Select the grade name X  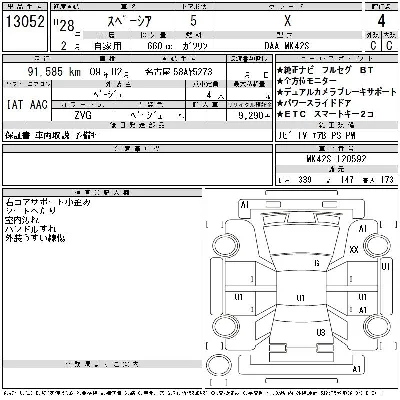[287, 21]
